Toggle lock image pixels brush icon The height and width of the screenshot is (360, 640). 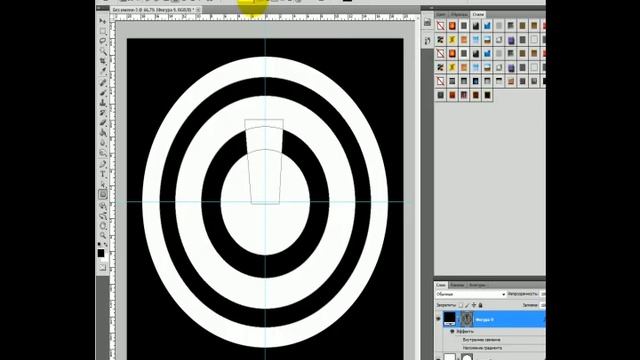(x=467, y=305)
